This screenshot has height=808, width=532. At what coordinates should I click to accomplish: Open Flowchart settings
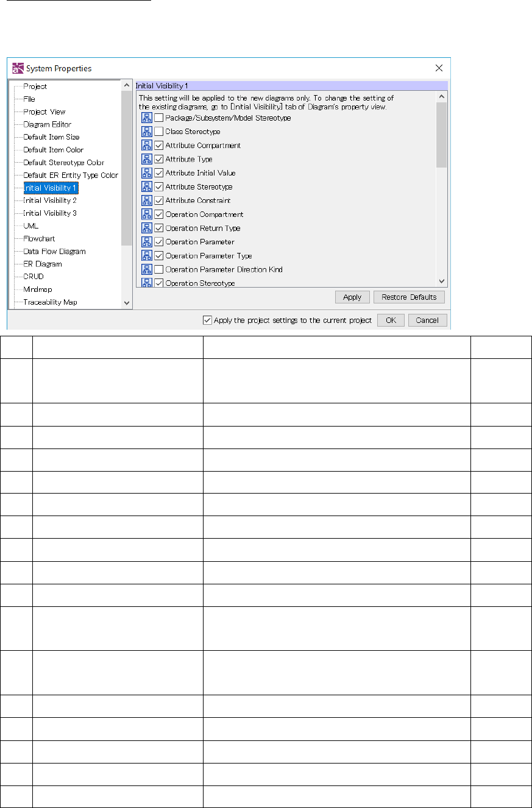tap(39, 239)
